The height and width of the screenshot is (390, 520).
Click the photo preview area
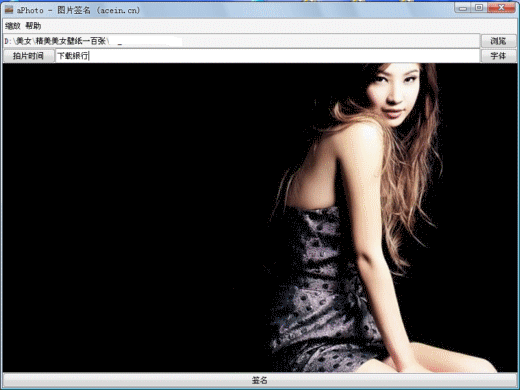[x=260, y=217]
